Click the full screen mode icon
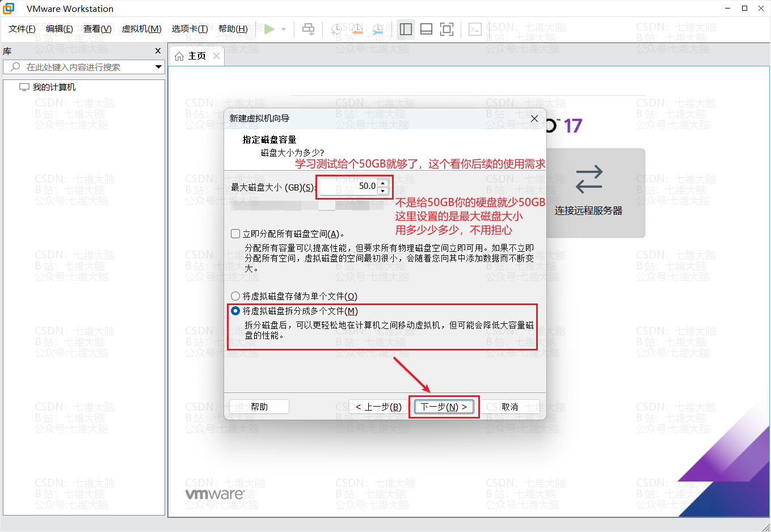Screen dimensions: 771x532 click(447, 29)
